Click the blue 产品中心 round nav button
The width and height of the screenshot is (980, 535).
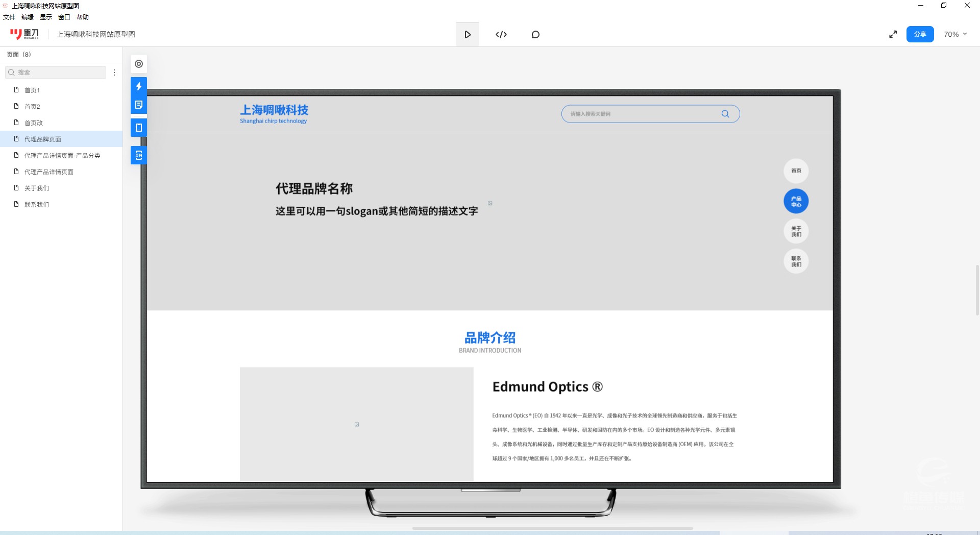coord(796,201)
